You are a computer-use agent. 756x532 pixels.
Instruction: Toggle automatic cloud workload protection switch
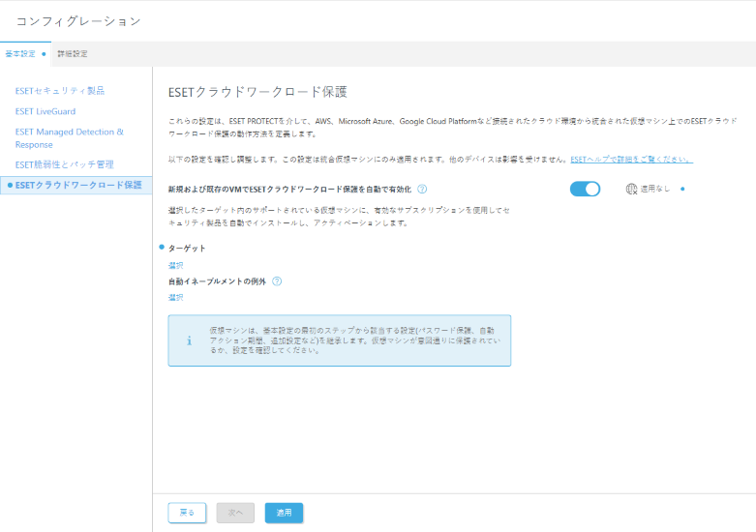pyautogui.click(x=585, y=189)
